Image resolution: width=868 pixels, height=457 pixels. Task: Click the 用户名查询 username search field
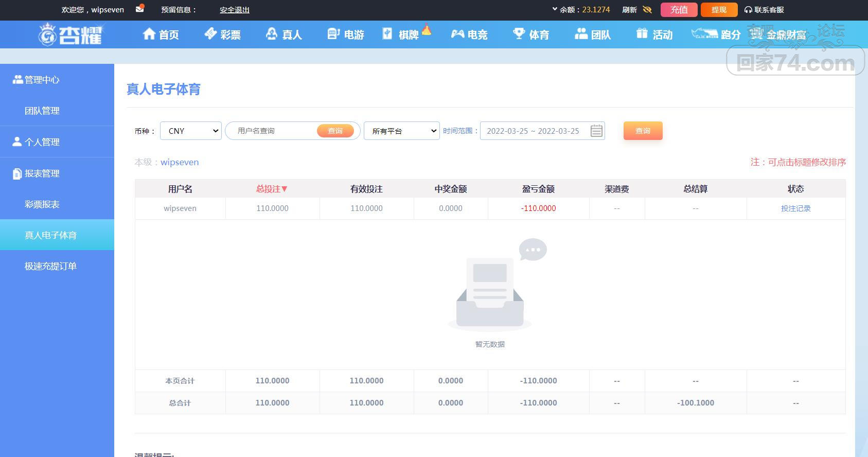point(273,131)
